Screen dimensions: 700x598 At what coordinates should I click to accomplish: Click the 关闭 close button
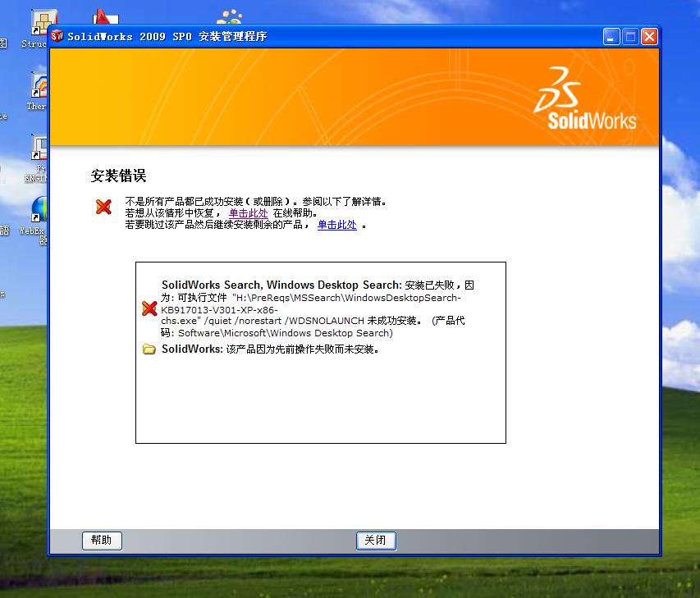point(376,541)
